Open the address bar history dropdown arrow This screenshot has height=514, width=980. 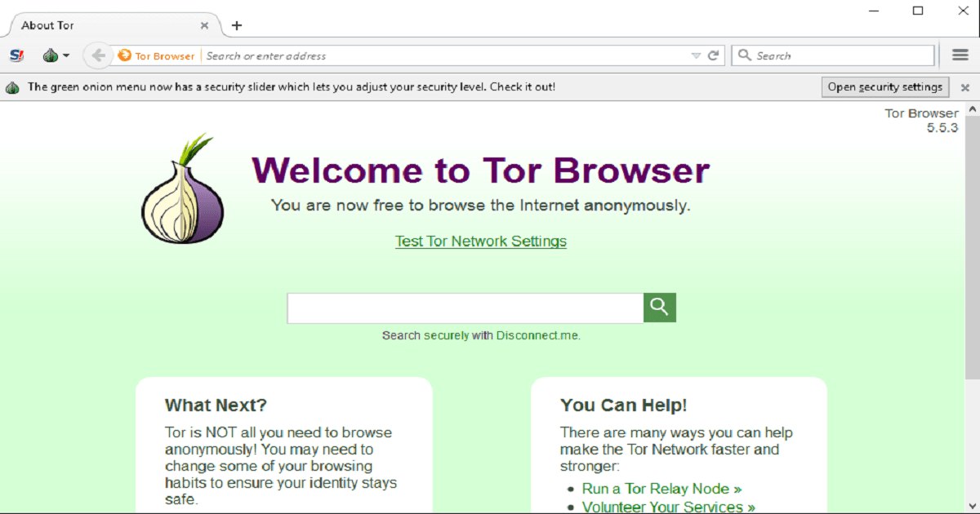[696, 55]
